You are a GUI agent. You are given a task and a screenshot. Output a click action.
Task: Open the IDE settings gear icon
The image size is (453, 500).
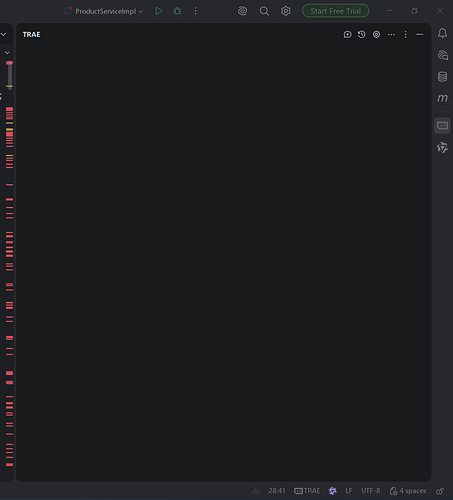[286, 11]
